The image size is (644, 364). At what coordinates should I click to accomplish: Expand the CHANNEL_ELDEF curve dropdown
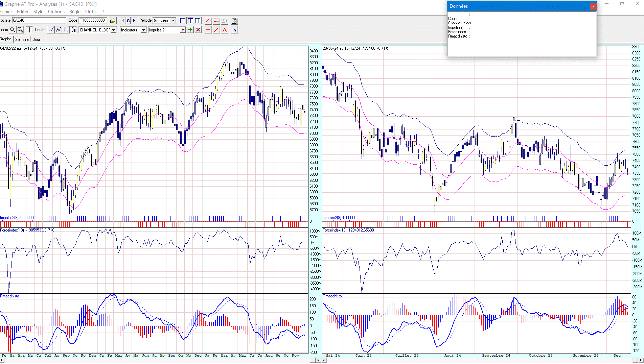click(114, 30)
